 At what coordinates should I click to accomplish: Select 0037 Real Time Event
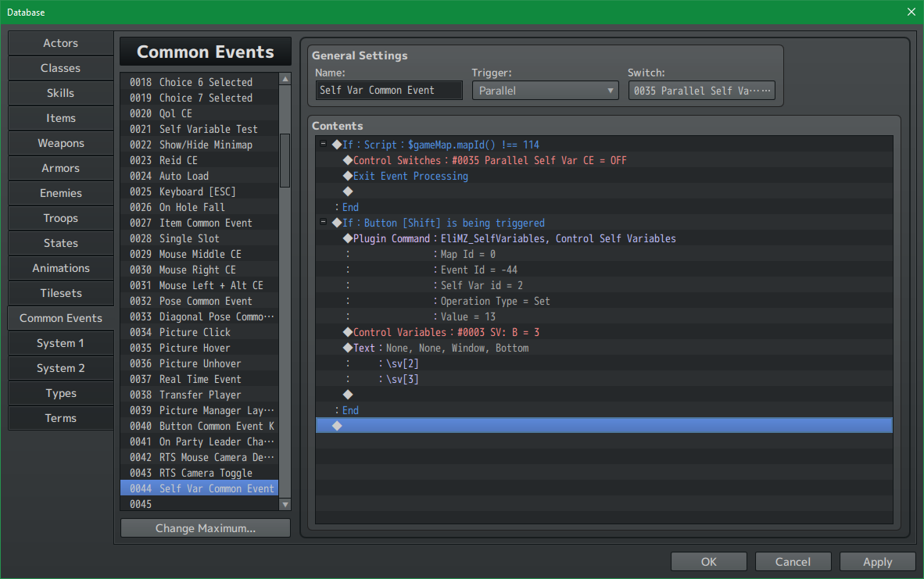point(199,379)
